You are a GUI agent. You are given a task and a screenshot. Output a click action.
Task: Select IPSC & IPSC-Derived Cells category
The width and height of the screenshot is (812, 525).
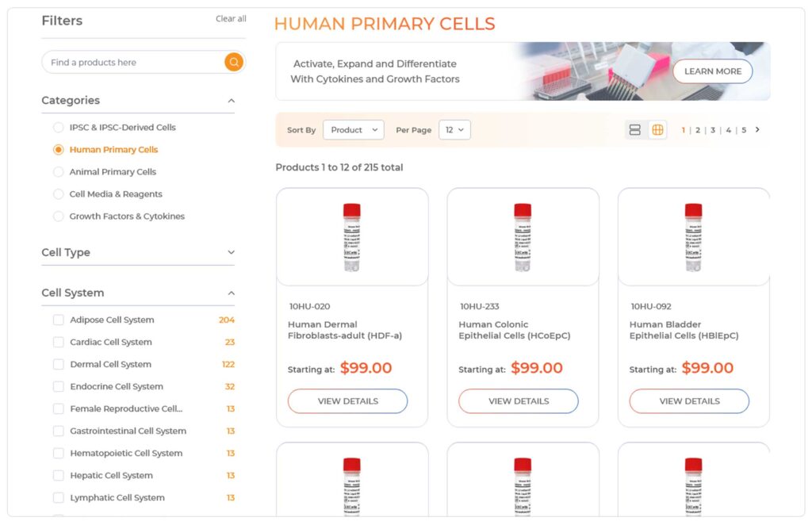(58, 128)
